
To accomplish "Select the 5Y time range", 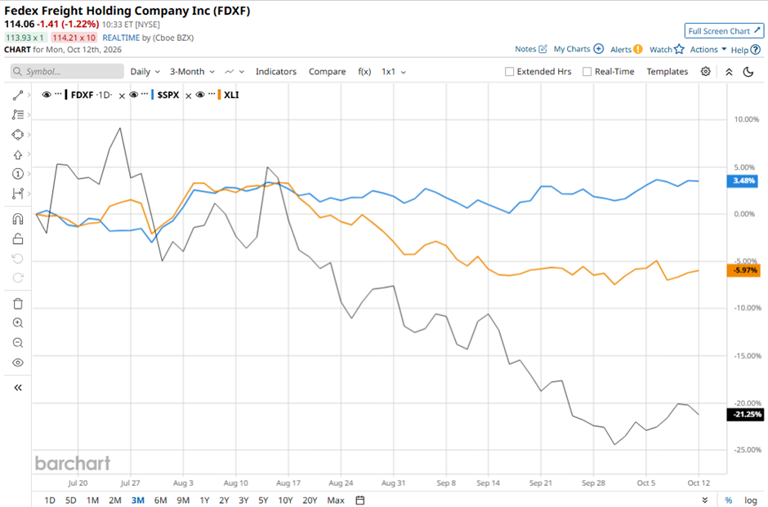I will pyautogui.click(x=264, y=500).
